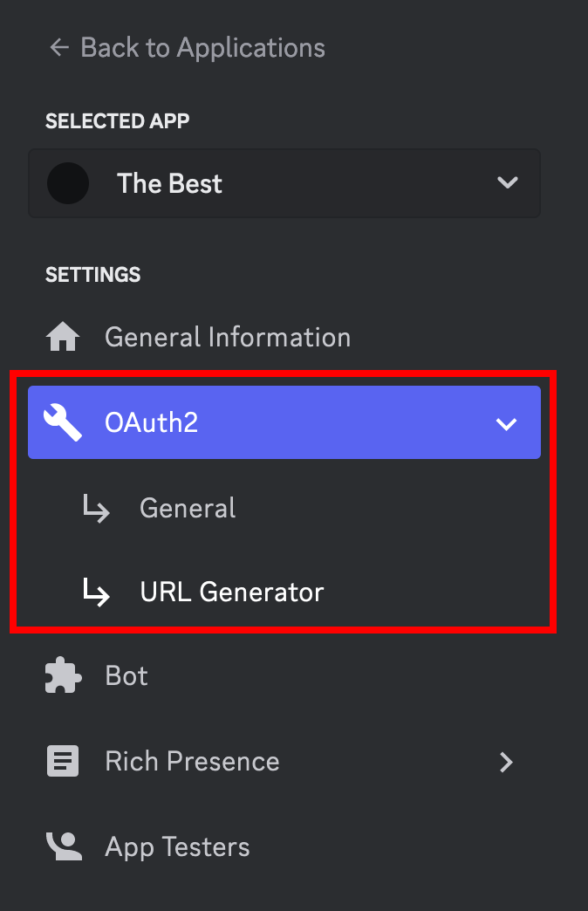This screenshot has height=911, width=588.
Task: Return via Back to Applications link
Action: click(202, 48)
